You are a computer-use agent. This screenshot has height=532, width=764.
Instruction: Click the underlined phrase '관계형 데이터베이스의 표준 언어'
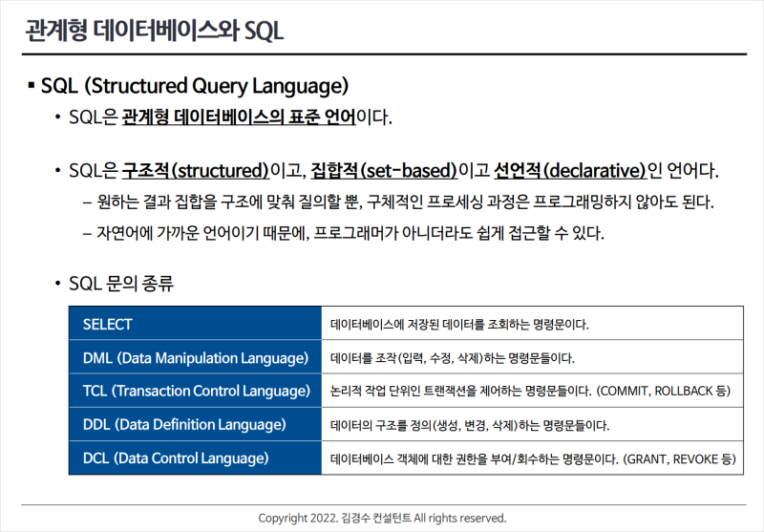(239, 117)
